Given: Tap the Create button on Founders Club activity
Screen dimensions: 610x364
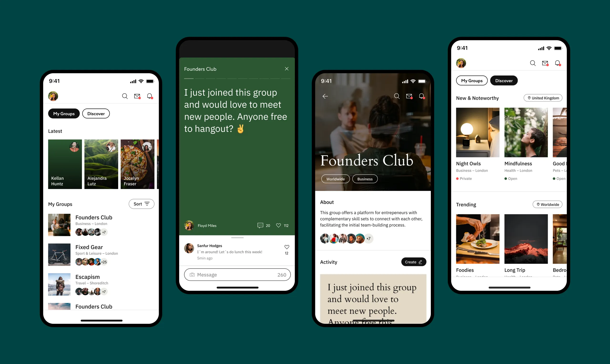Looking at the screenshot, I should (x=413, y=261).
